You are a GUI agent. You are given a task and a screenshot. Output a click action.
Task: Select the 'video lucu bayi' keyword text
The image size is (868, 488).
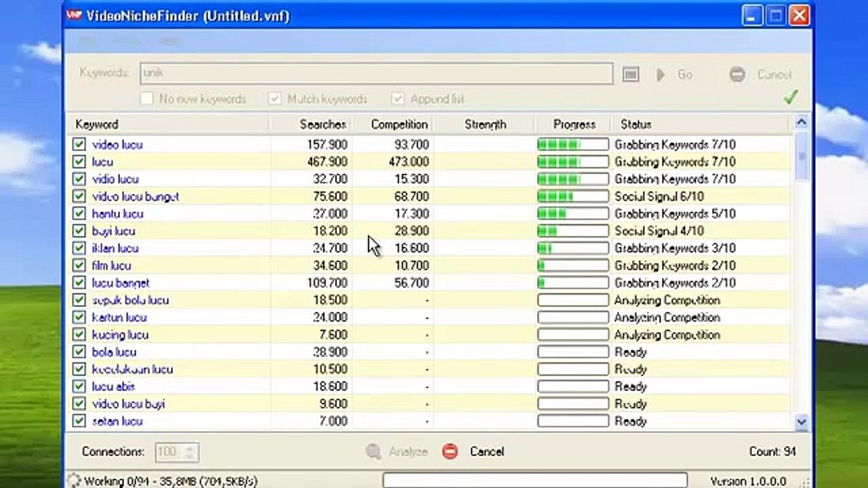128,404
